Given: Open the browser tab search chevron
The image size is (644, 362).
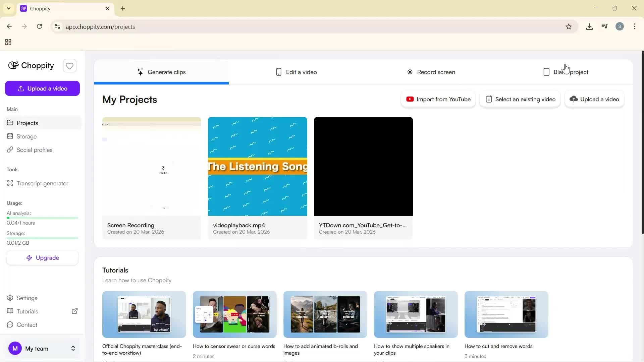Looking at the screenshot, I should 8,8.
